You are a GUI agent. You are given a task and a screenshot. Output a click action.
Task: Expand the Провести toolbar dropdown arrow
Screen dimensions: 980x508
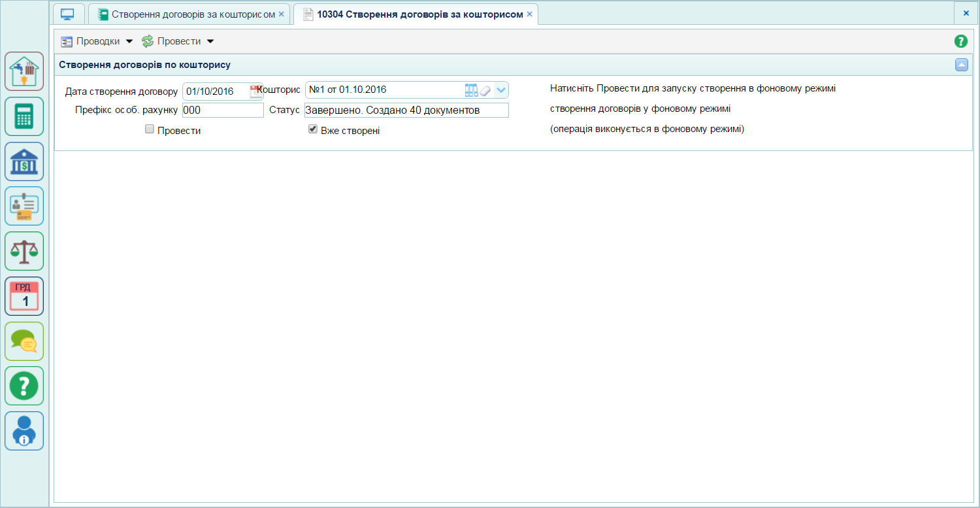(210, 41)
